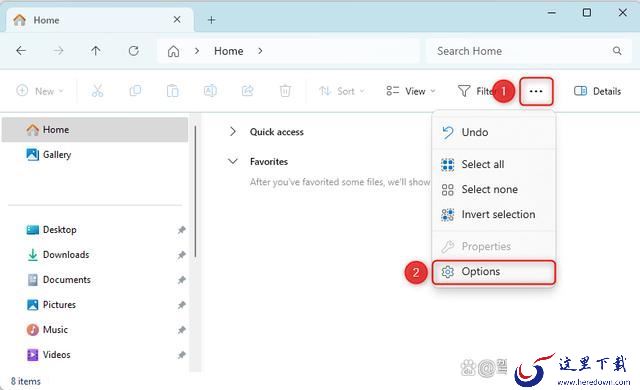Choose Select all from the menu

coord(494,164)
